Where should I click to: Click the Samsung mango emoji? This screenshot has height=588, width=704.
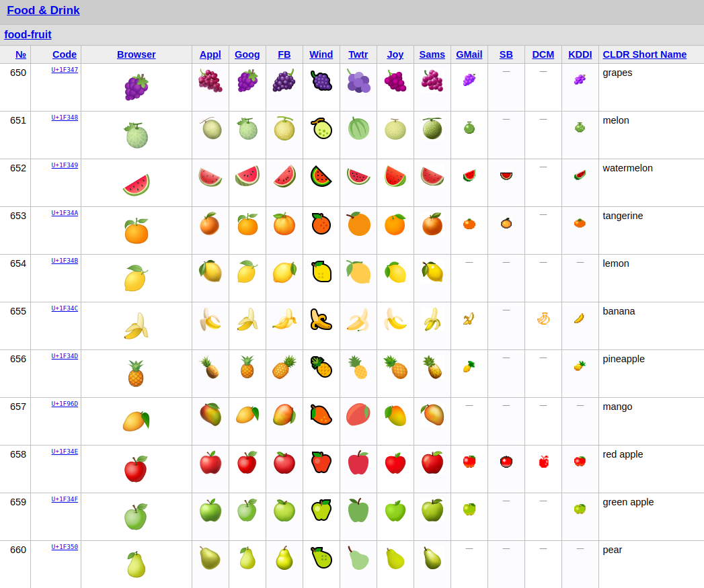432,415
